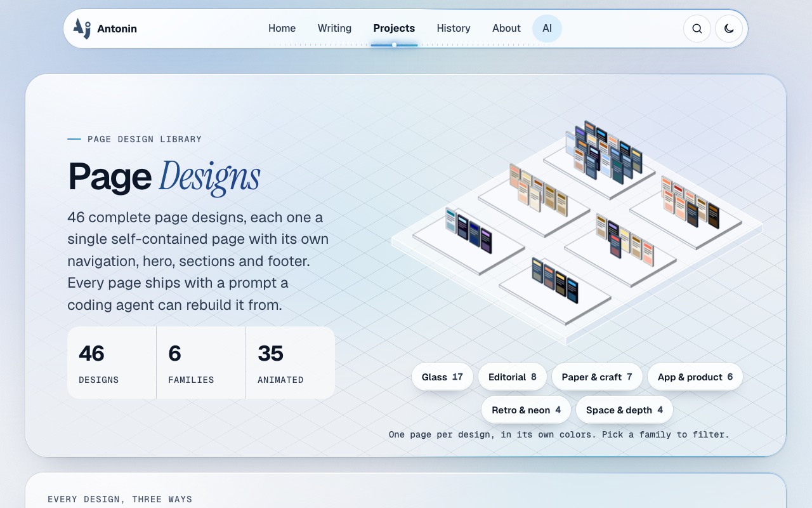Click 'EVERY DESIGN, THREE WAYS' heading
Viewport: 812px width, 508px height.
pyautogui.click(x=120, y=499)
